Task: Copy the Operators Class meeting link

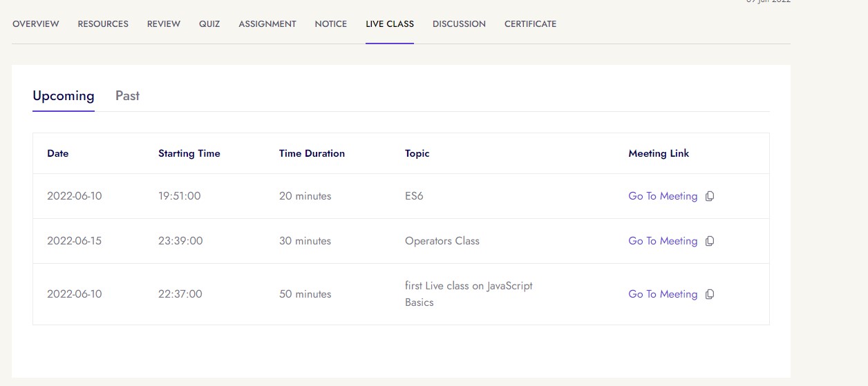Action: (x=710, y=241)
